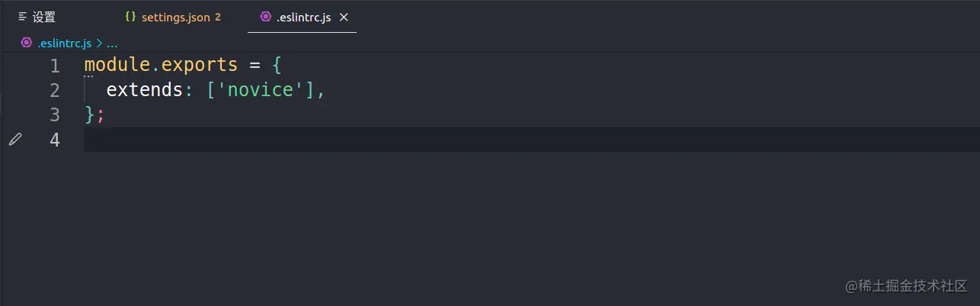Click the three-dot hint under the word module

click(88, 76)
